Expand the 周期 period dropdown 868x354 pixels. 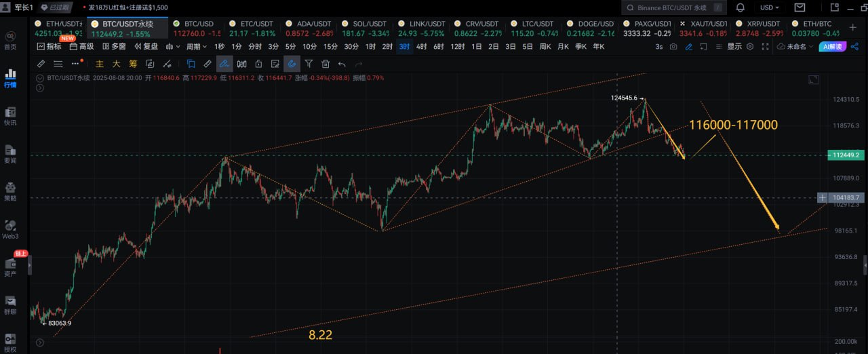coord(196,47)
